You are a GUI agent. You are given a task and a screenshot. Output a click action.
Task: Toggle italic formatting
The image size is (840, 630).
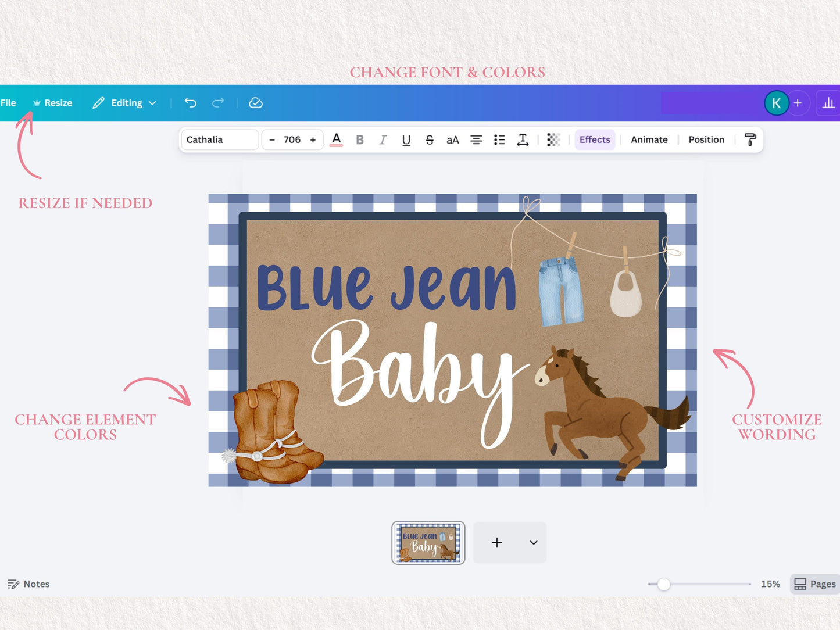[383, 139]
